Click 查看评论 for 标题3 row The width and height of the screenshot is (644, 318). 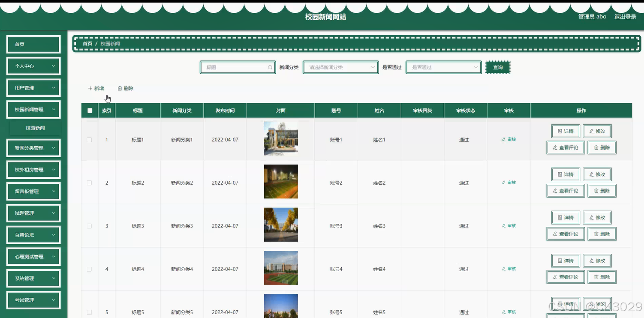click(566, 234)
